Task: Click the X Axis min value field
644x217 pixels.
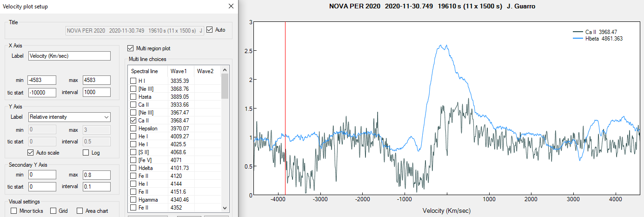Action: coord(42,80)
